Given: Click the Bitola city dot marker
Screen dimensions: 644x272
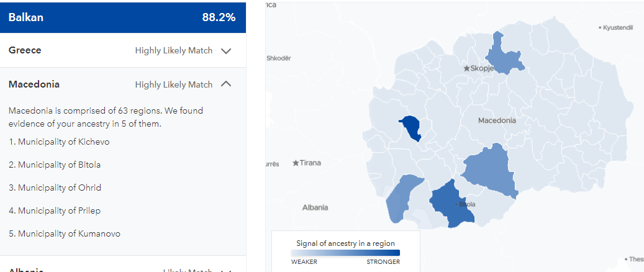Looking at the screenshot, I should pyautogui.click(x=456, y=204).
